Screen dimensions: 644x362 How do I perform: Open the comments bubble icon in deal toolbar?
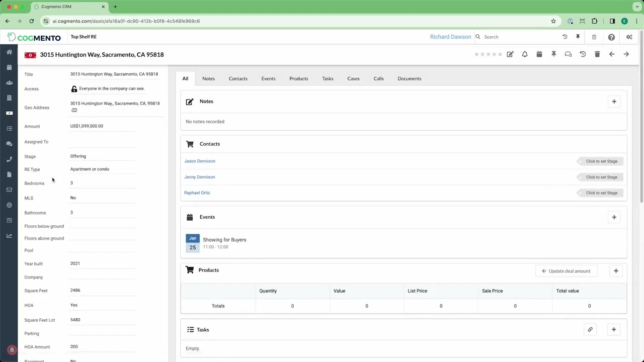point(568,54)
